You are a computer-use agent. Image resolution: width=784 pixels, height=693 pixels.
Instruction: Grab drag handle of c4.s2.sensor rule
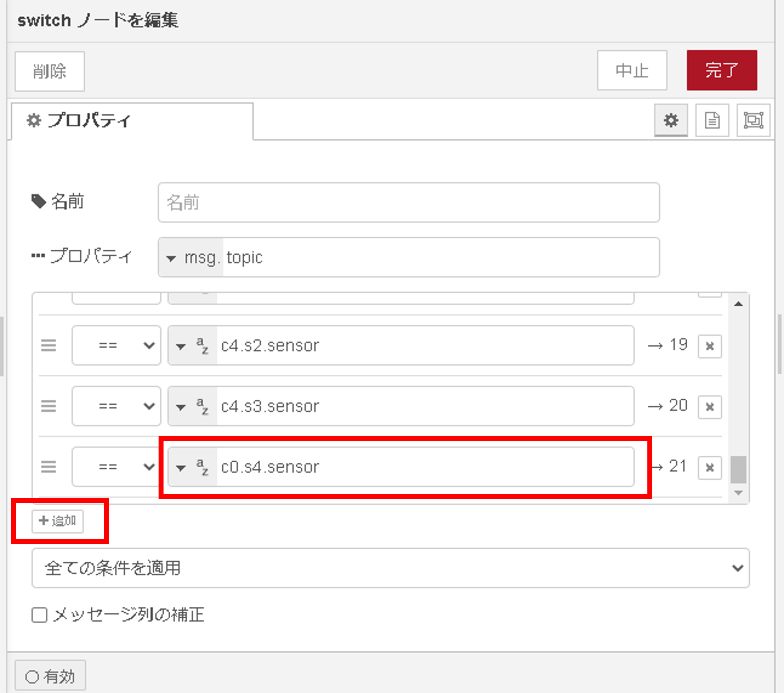pyautogui.click(x=49, y=345)
